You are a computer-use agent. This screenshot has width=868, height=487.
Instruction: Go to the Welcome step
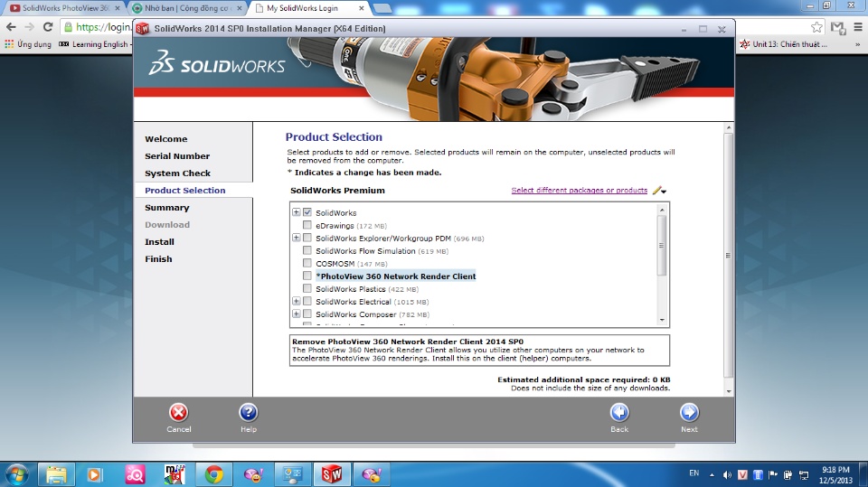tap(166, 139)
